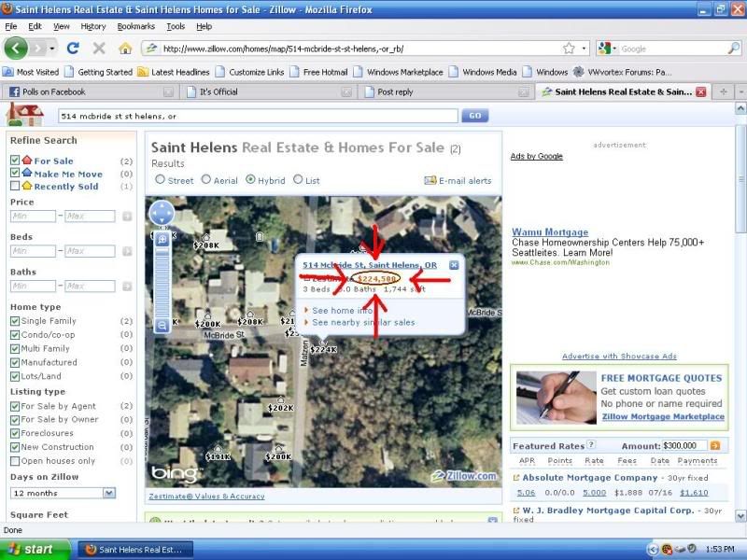Start search with the magnifier icon
This screenshot has width=747, height=560.
734,49
